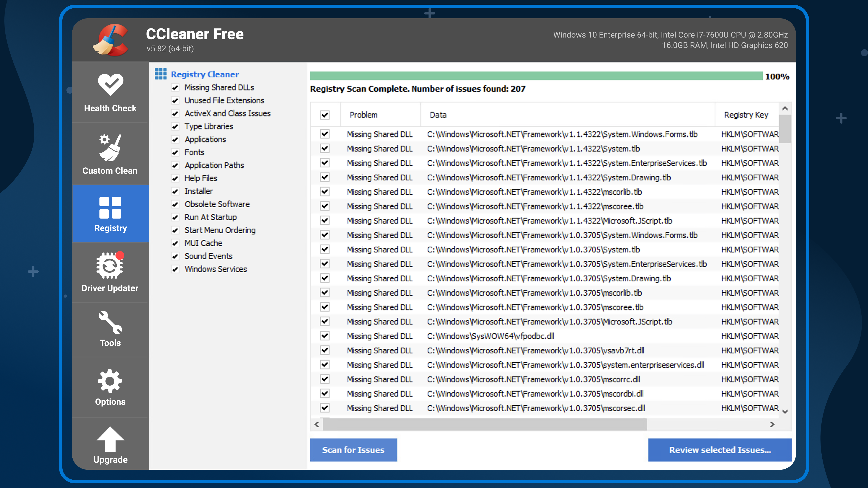
Task: Toggle the Unused File Extensions checkbox
Action: coord(175,100)
